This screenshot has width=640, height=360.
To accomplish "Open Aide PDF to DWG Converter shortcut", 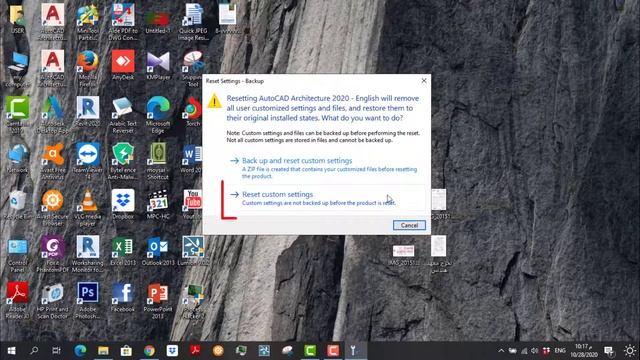I will click(123, 21).
